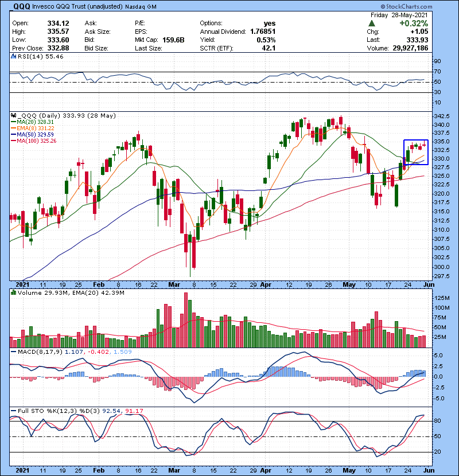Click the SCTR (ETF) value 42.1
Viewport: 459px width, 476px height.
point(269,48)
